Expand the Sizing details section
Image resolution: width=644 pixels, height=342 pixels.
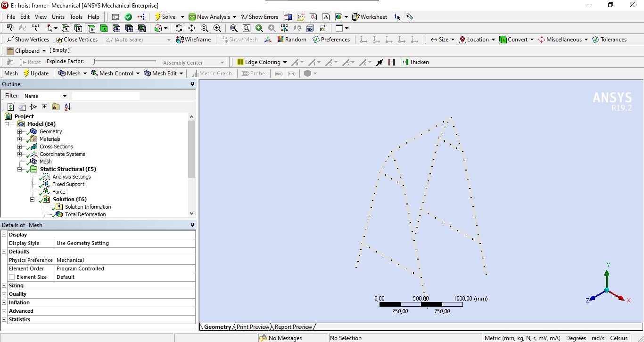pos(4,285)
